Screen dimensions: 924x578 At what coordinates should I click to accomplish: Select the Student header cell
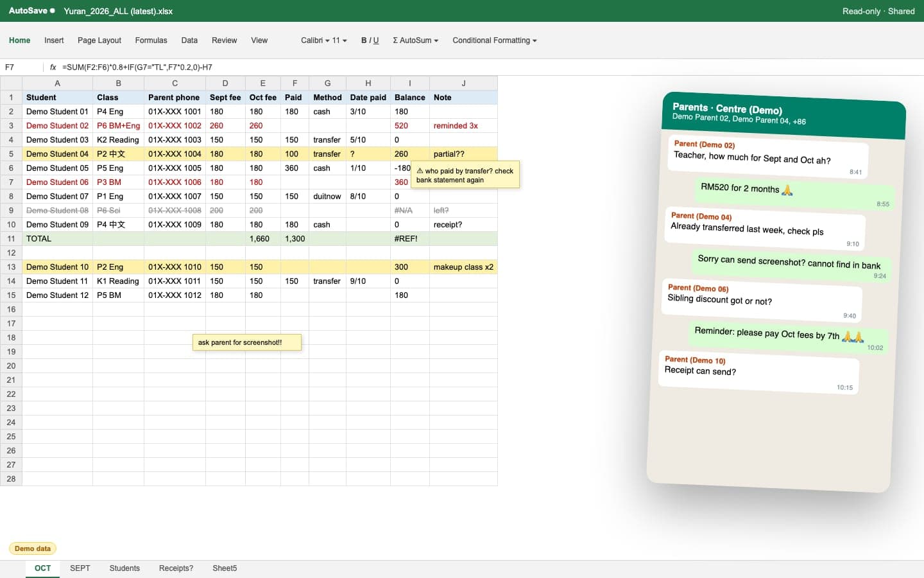click(x=57, y=97)
